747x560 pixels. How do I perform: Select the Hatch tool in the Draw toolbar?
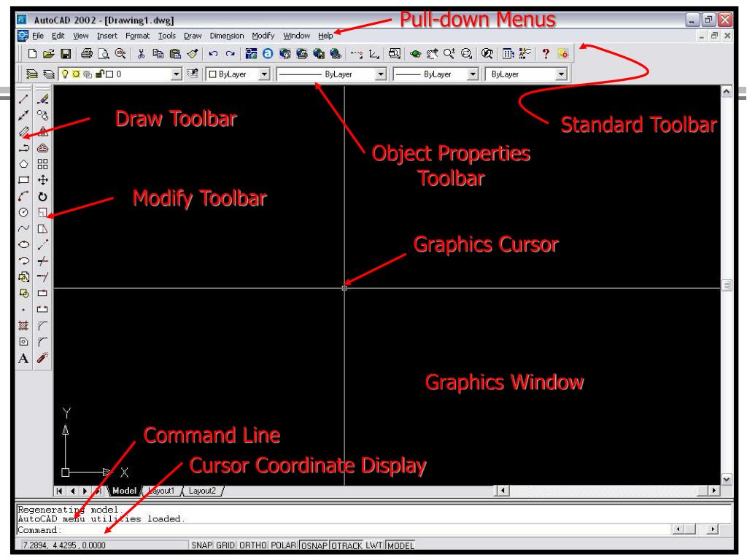click(23, 326)
